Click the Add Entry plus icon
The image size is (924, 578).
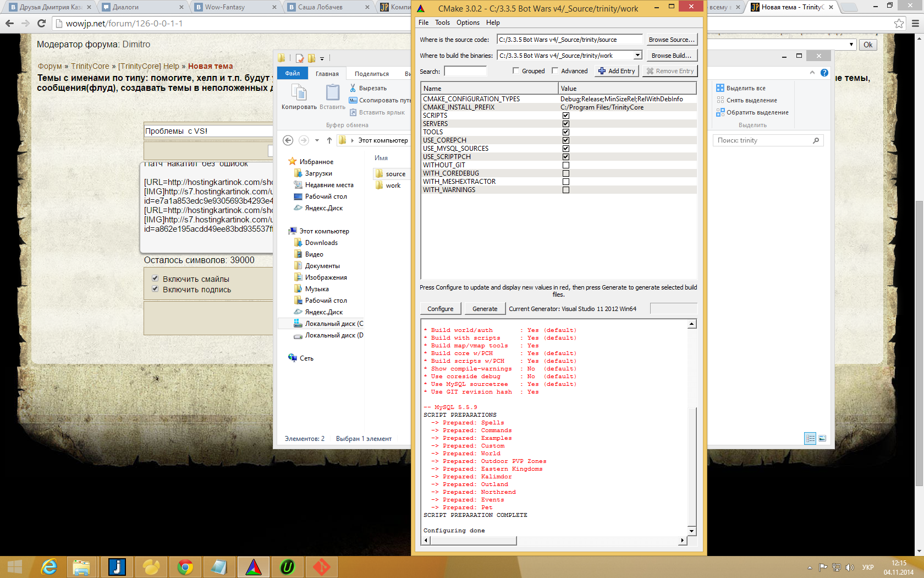tap(602, 71)
